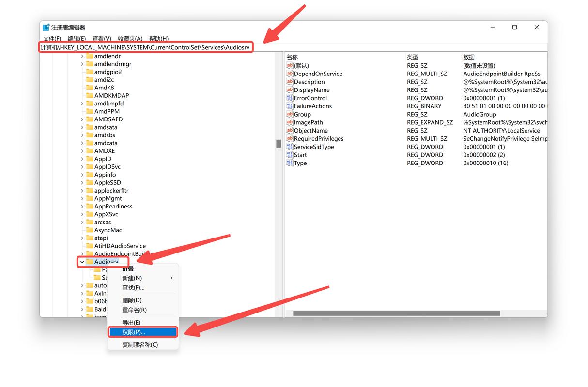
Task: Click the tree pane vertical scrollbar thumb
Action: (279, 143)
